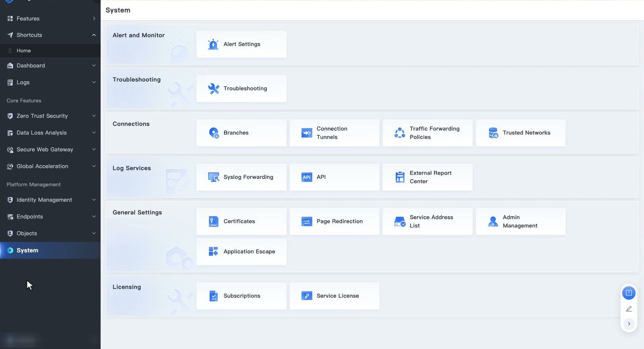Screen dimensions: 644x349
Task: Collapse the Shortcuts section chevron
Action: [94, 35]
